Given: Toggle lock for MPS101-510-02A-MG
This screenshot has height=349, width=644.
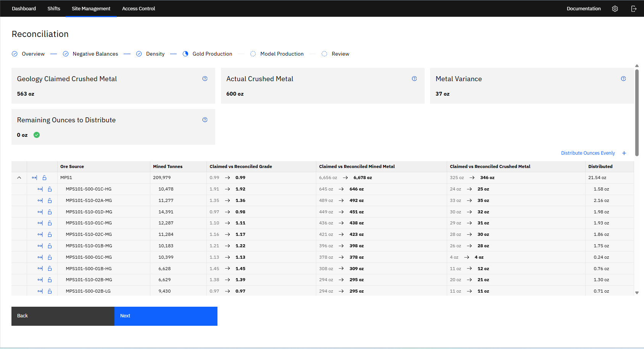Looking at the screenshot, I should coord(50,201).
